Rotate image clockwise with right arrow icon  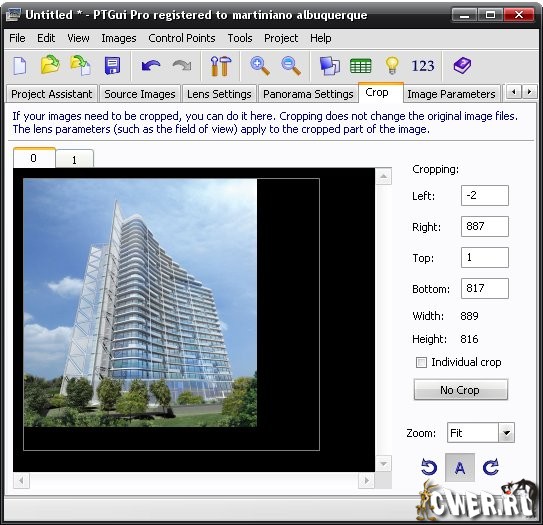[x=491, y=467]
